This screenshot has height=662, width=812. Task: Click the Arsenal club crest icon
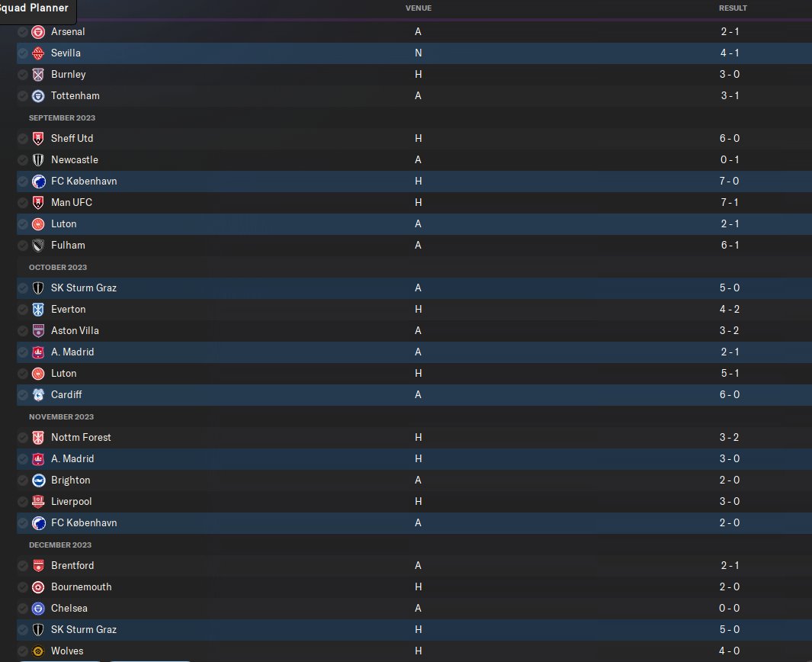(38, 32)
